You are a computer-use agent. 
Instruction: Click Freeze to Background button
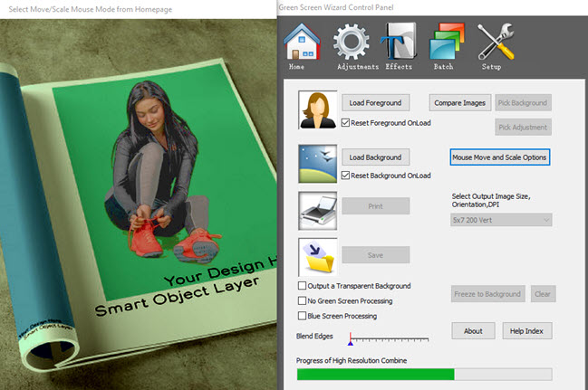click(x=487, y=294)
